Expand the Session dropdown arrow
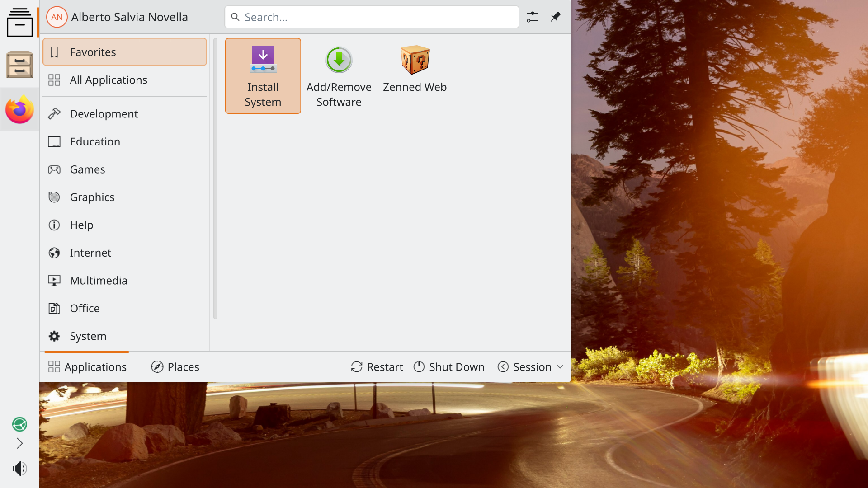868x488 pixels. point(560,367)
